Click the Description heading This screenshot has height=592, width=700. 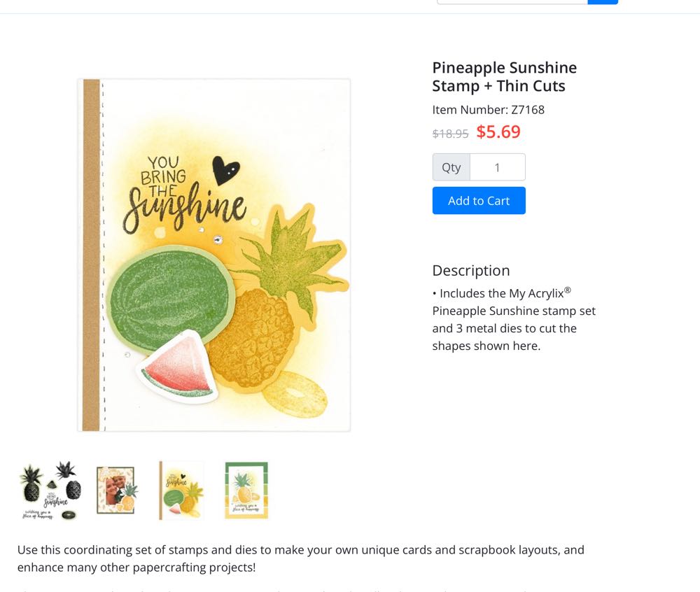pyautogui.click(x=470, y=270)
